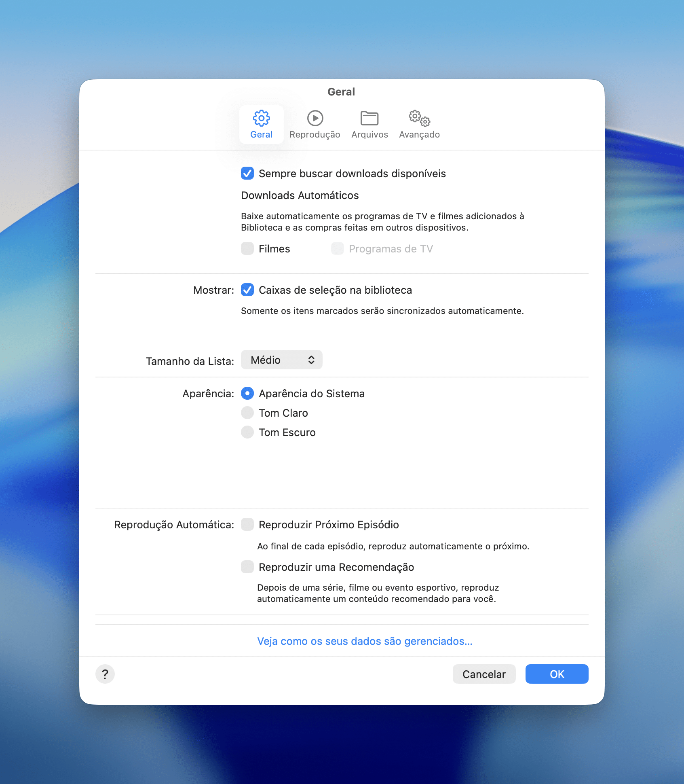The height and width of the screenshot is (784, 684).
Task: Open the Tamanho da Lista dropdown
Action: point(281,360)
